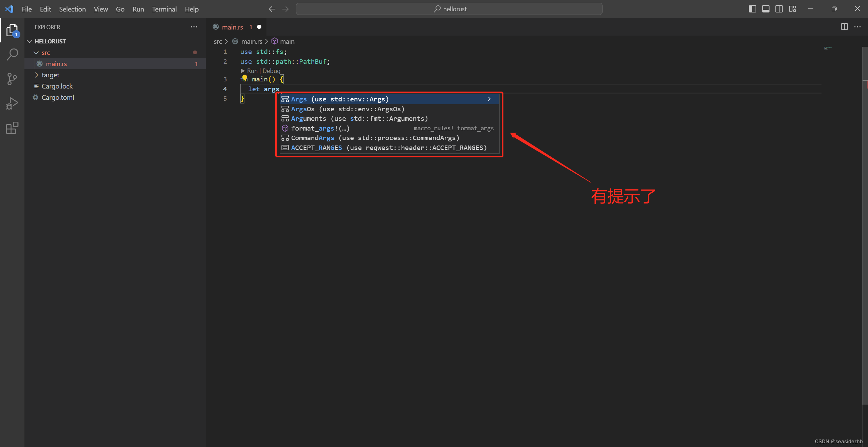The height and width of the screenshot is (447, 868).
Task: Click the EXPLORER panel title
Action: point(47,27)
